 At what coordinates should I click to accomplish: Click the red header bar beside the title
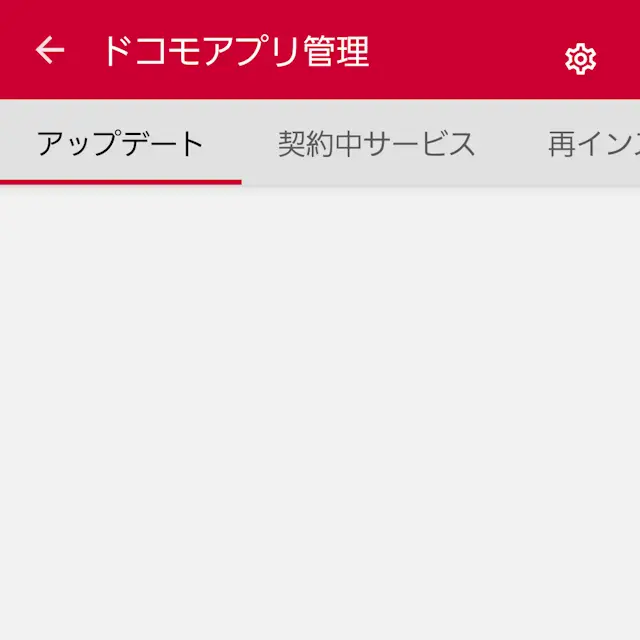coord(465,51)
